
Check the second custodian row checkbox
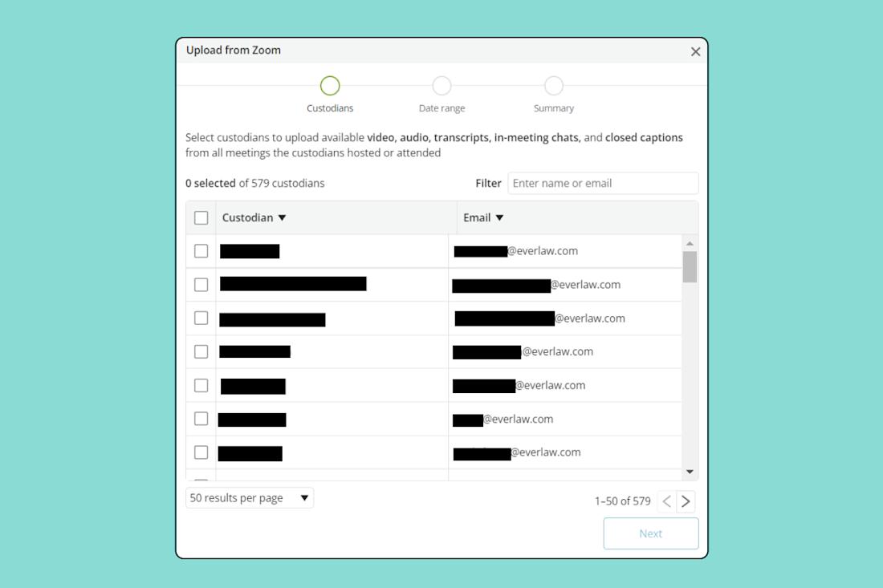pos(201,285)
